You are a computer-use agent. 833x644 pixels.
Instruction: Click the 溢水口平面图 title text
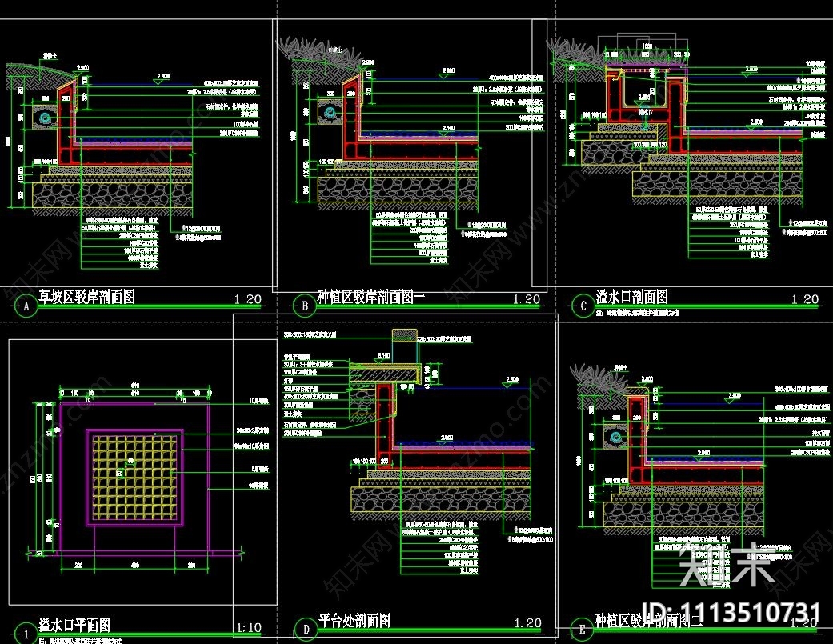point(74,625)
